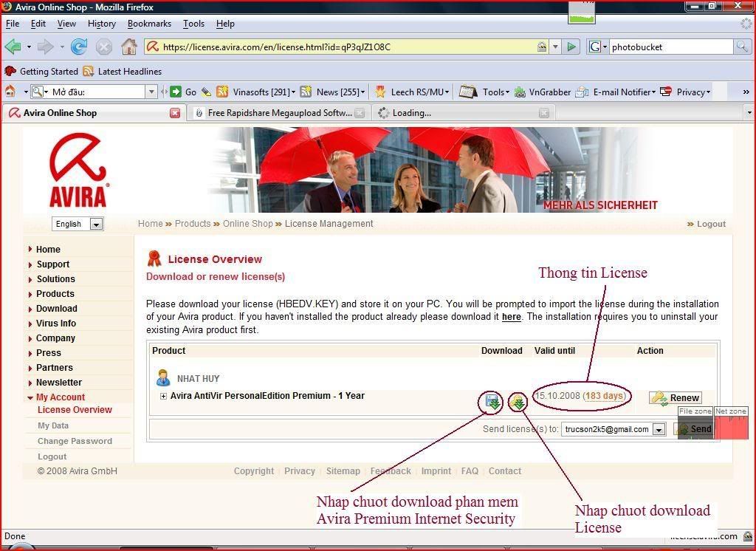Screen dimensions: 756x551
Task: Select My Data in the sidebar
Action: (x=53, y=425)
